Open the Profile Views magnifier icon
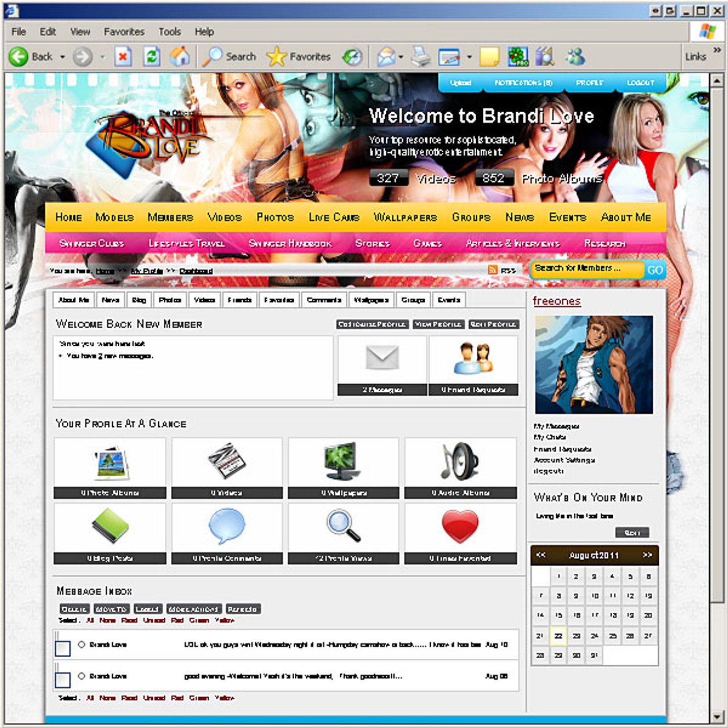 pyautogui.click(x=343, y=526)
